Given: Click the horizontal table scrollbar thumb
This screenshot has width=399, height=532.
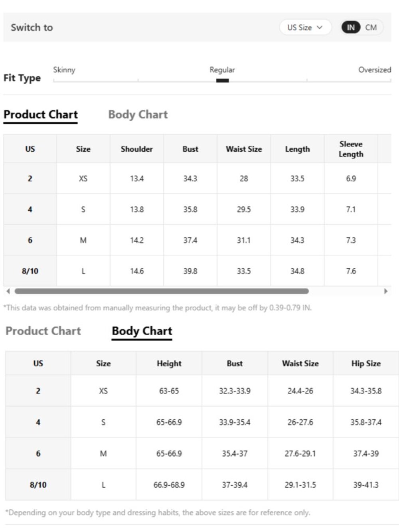Looking at the screenshot, I should [x=162, y=291].
